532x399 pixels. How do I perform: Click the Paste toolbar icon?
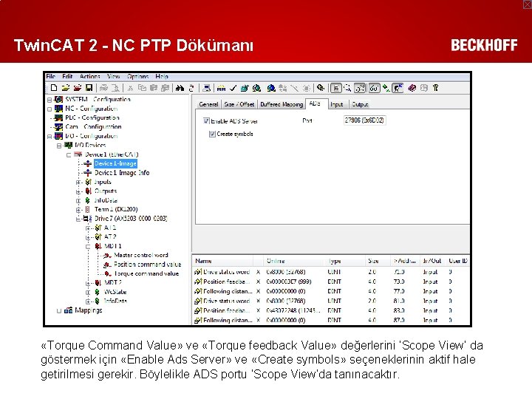pos(154,88)
